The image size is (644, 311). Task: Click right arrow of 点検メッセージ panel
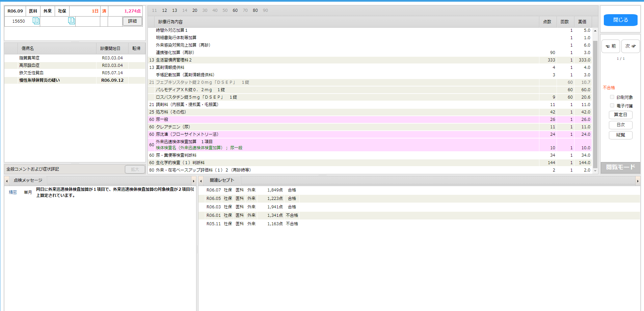pyautogui.click(x=193, y=181)
